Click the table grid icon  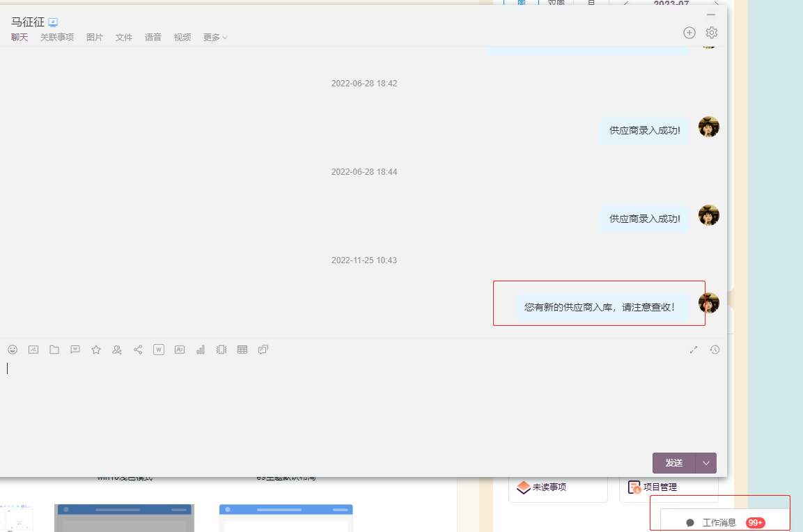point(242,350)
